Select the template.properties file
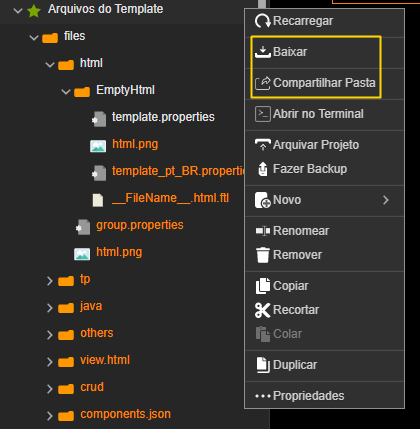The height and width of the screenshot is (429, 420). (163, 117)
